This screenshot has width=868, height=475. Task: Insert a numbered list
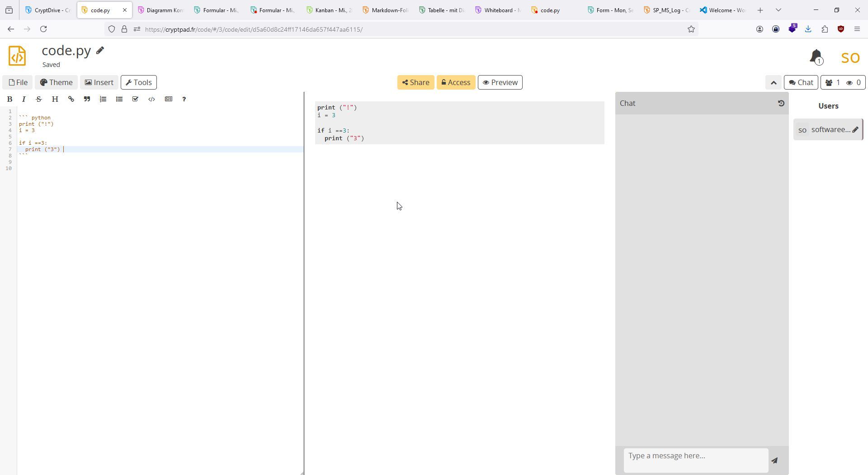pos(103,99)
